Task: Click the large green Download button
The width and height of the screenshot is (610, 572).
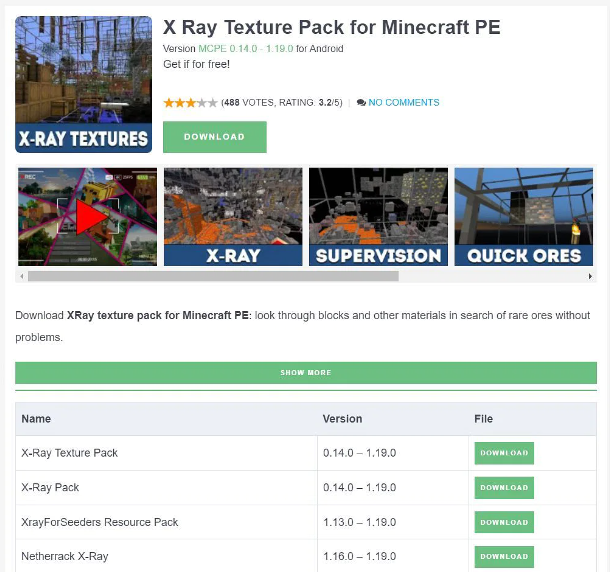Action: tap(215, 137)
